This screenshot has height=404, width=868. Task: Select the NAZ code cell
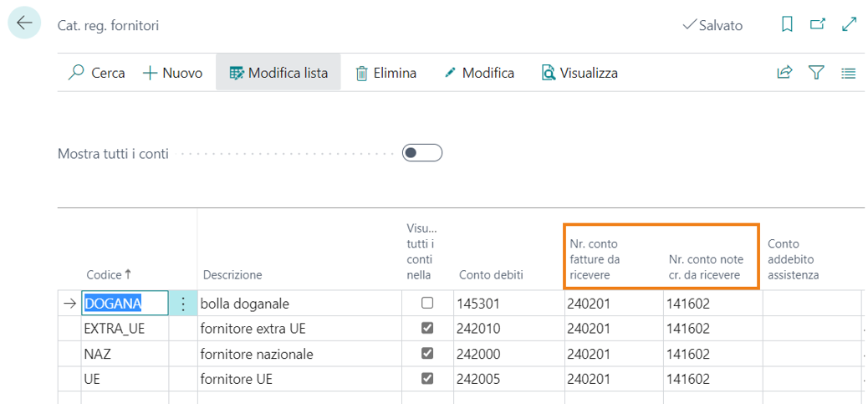click(x=125, y=354)
